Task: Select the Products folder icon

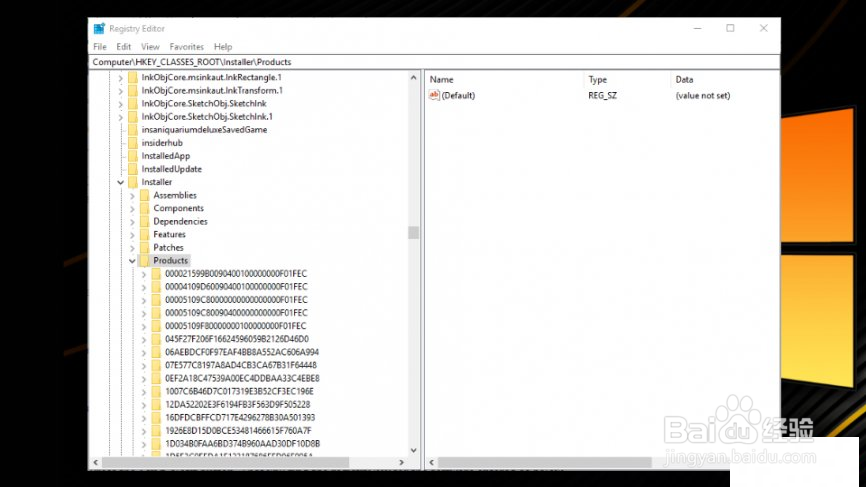Action: [x=144, y=260]
